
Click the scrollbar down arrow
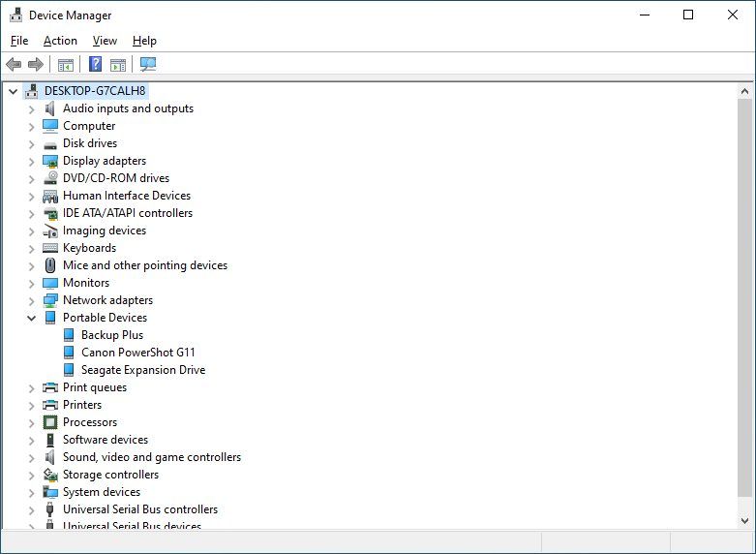[x=744, y=520]
